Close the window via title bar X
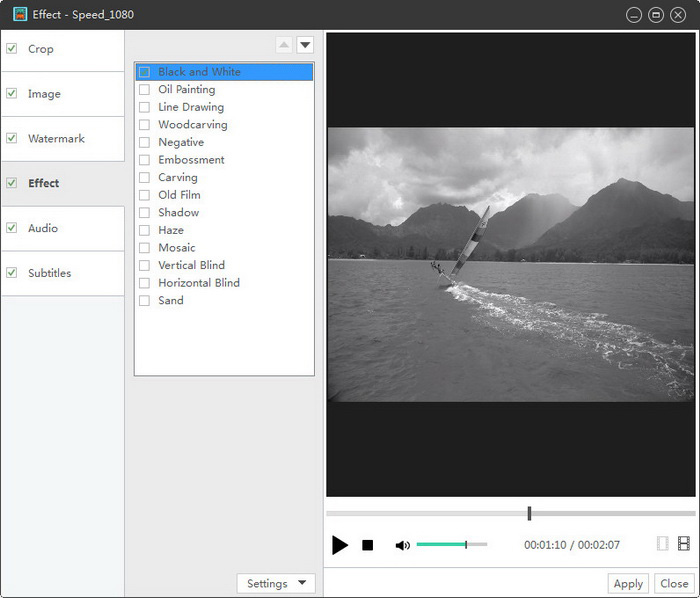700x598 pixels. [x=678, y=15]
